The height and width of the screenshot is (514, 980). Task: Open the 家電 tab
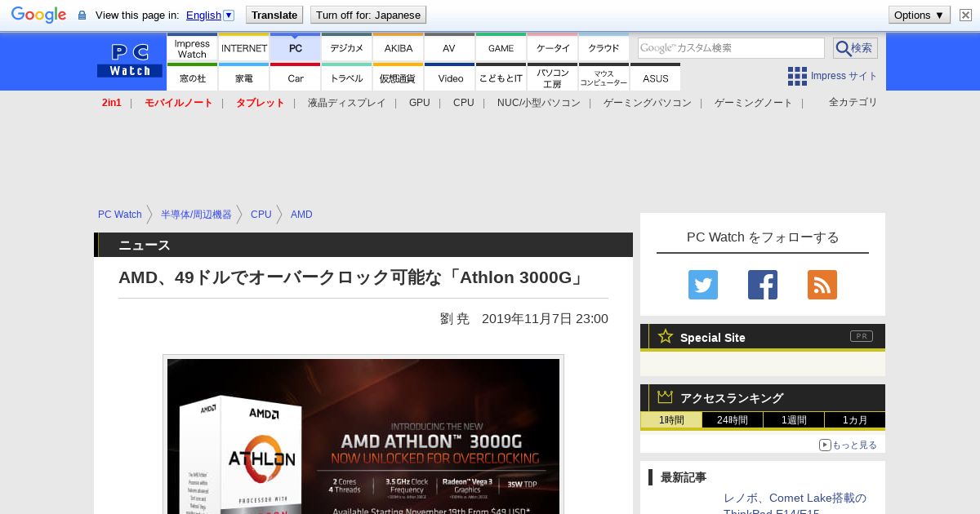pos(244,78)
